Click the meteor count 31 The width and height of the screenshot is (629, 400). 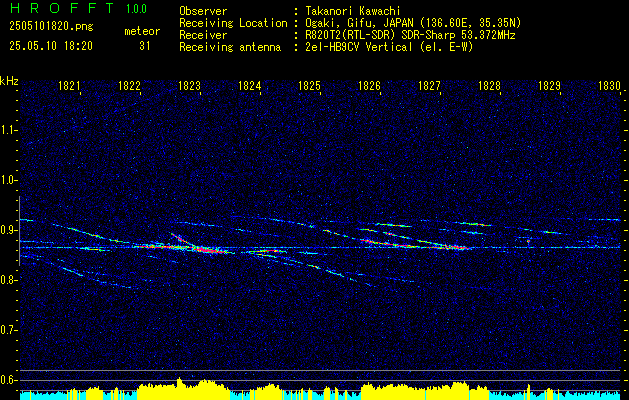[145, 46]
